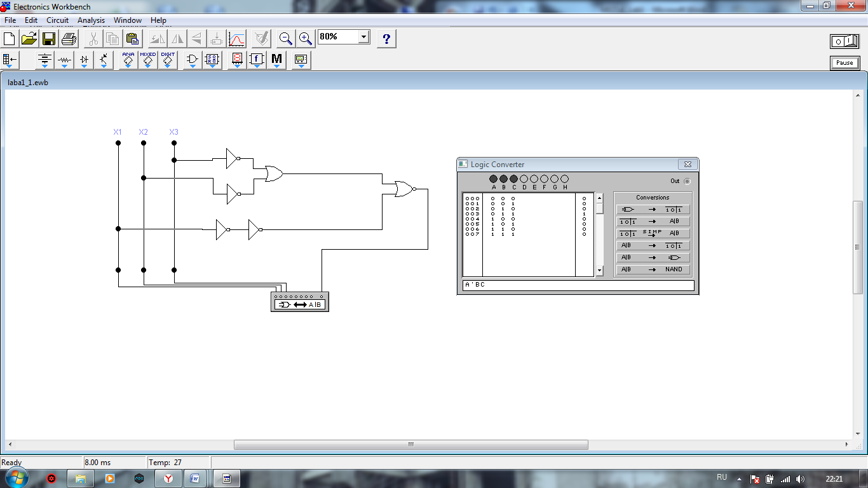This screenshot has width=868, height=488.
Task: Click truth table scroll-up arrow
Action: tap(599, 198)
